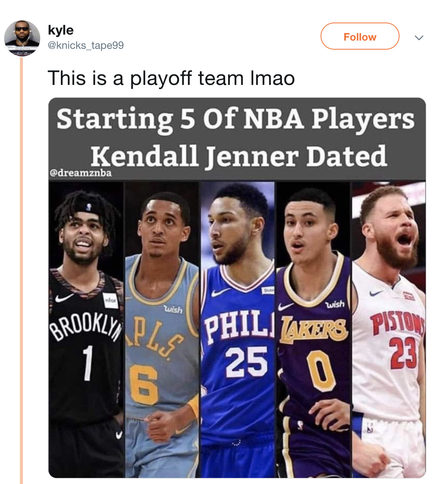This screenshot has width=448, height=484.
Task: Click the infor patch on the Brooklyn jersey
Action: pyautogui.click(x=110, y=300)
